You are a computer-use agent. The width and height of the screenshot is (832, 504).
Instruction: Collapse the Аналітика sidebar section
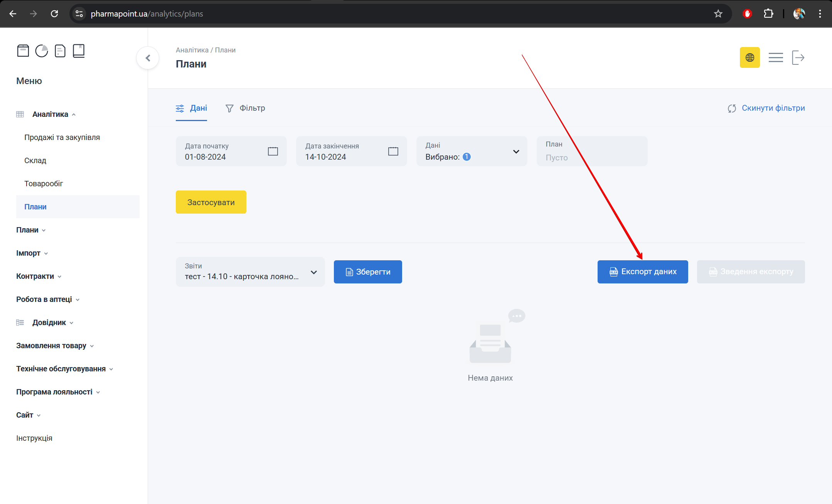point(50,114)
